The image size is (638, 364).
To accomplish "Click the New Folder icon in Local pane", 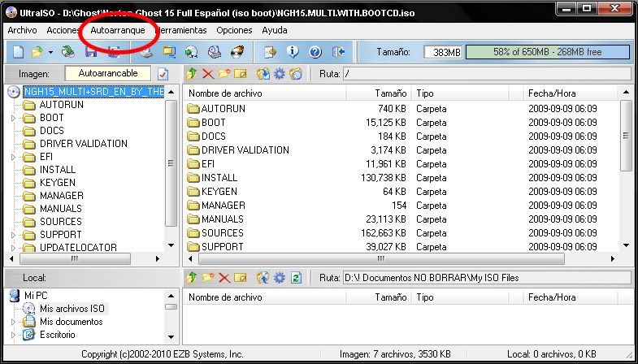I will point(208,278).
